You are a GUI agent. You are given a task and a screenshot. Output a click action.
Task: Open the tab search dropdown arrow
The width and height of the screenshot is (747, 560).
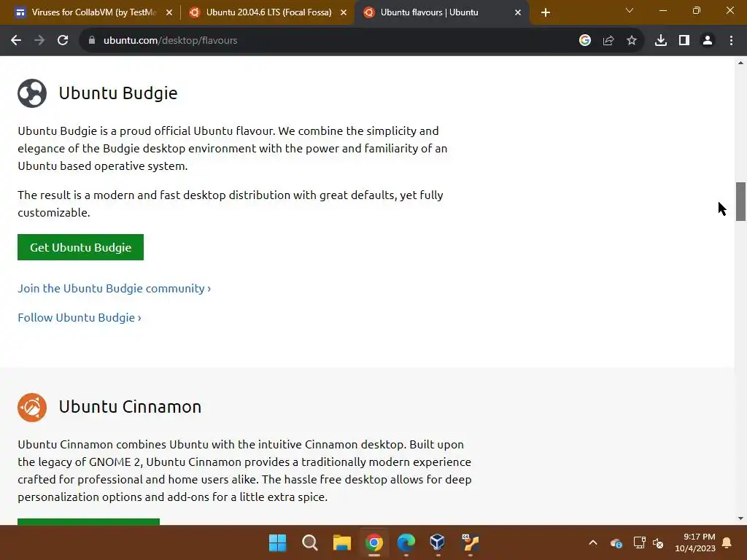(630, 10)
